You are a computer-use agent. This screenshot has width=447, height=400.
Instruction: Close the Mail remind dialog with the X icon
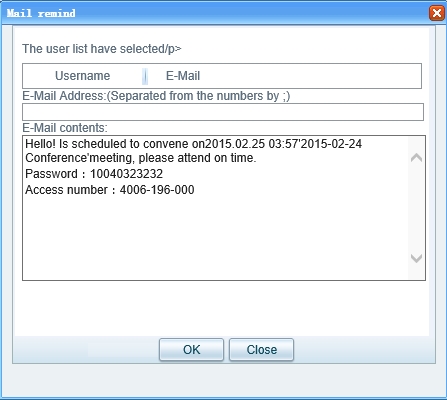(x=437, y=13)
